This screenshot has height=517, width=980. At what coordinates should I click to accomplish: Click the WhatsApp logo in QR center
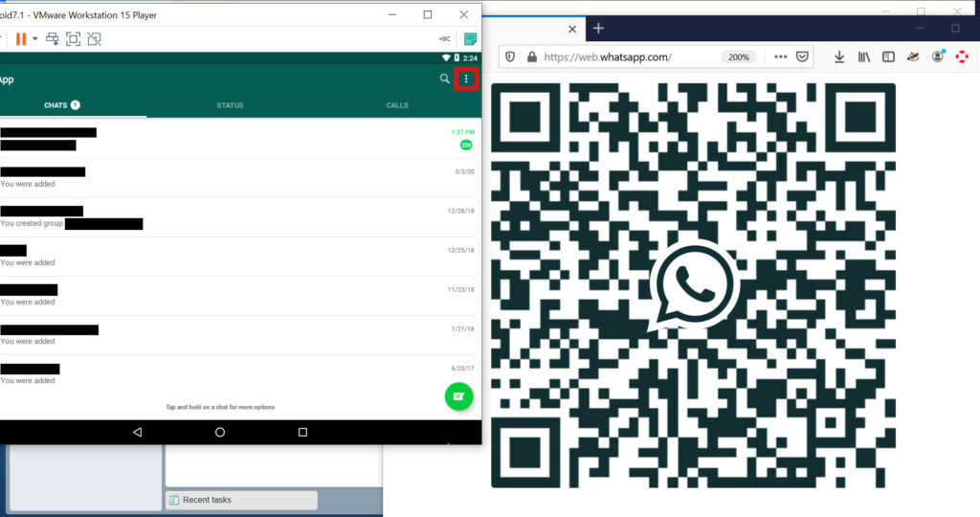pyautogui.click(x=695, y=285)
